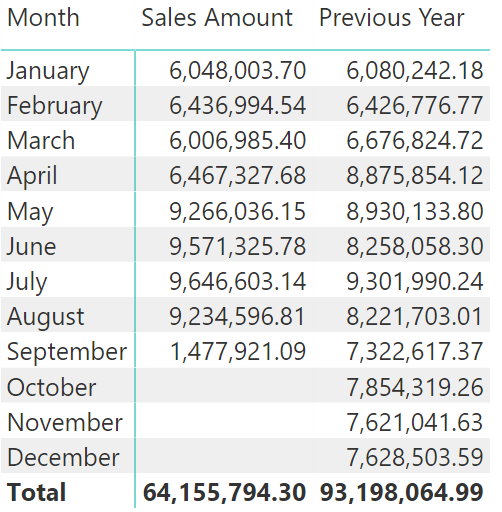Click the Total row label
The height and width of the screenshot is (512, 502).
pos(36,492)
